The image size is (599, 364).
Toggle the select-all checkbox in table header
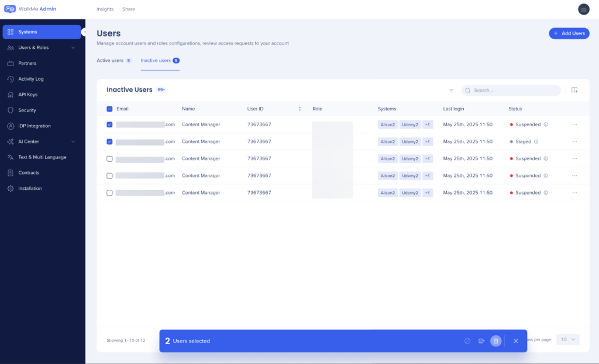click(109, 109)
